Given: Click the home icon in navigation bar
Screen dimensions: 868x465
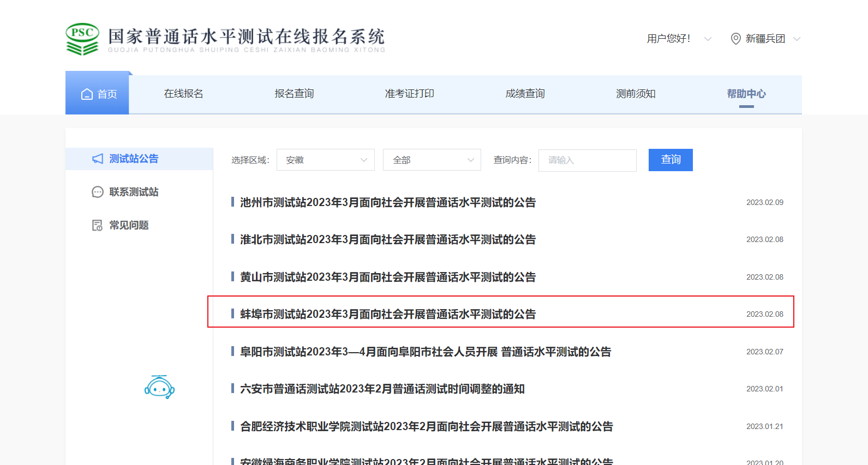Looking at the screenshot, I should [87, 94].
